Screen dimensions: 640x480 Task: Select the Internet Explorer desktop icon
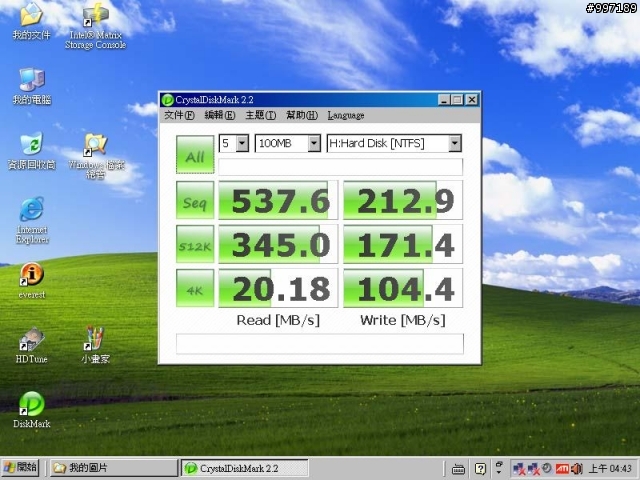click(x=32, y=220)
